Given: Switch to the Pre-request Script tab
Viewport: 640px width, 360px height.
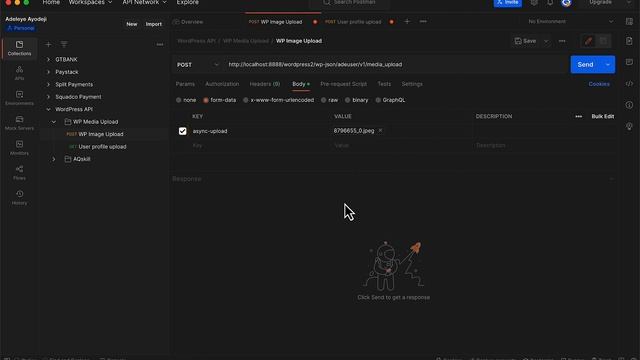Looking at the screenshot, I should click(343, 84).
